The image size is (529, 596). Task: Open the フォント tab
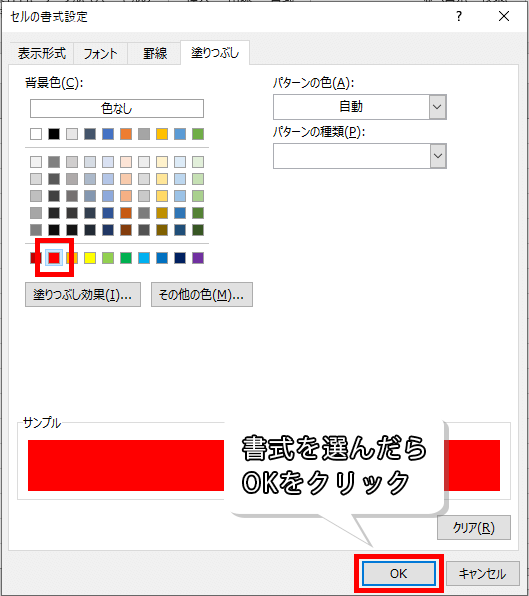tap(100, 53)
